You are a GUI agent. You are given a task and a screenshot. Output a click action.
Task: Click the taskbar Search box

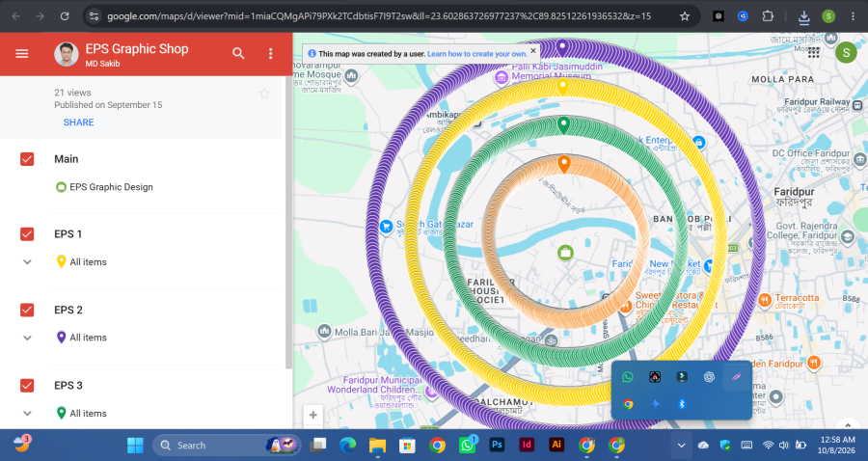point(227,445)
